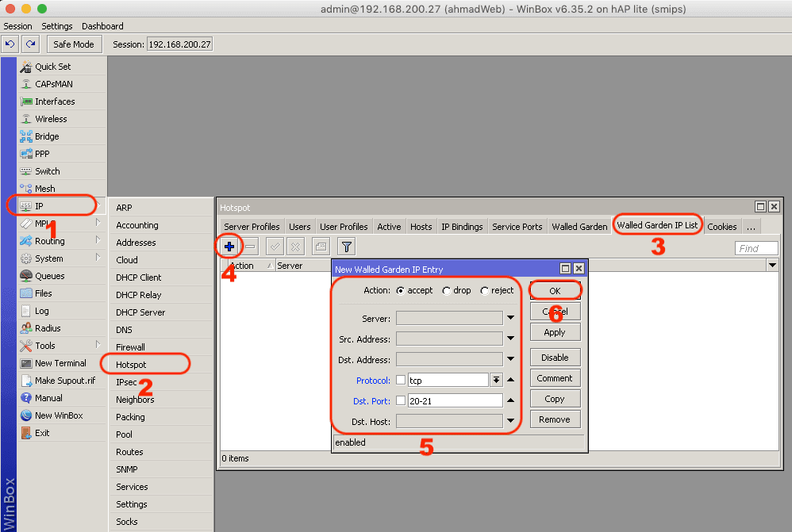Switch to IP Bindings tab
This screenshot has height=532, width=792.
[462, 227]
